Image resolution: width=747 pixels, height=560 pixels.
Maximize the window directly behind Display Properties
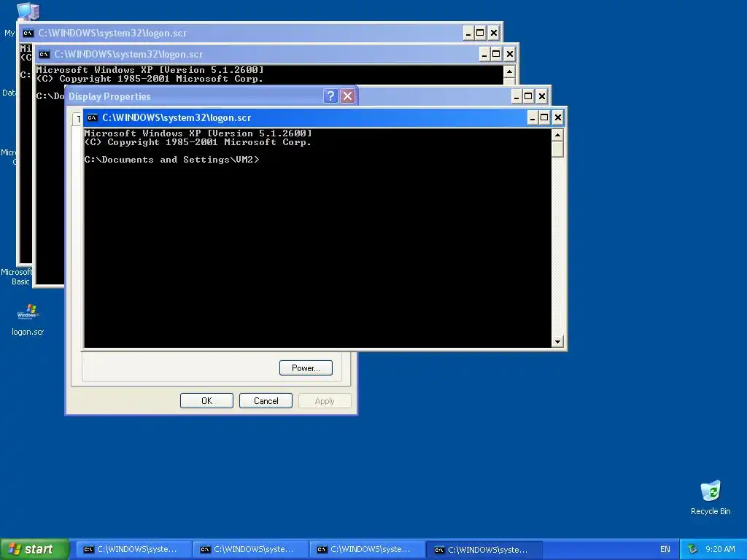pyautogui.click(x=528, y=97)
